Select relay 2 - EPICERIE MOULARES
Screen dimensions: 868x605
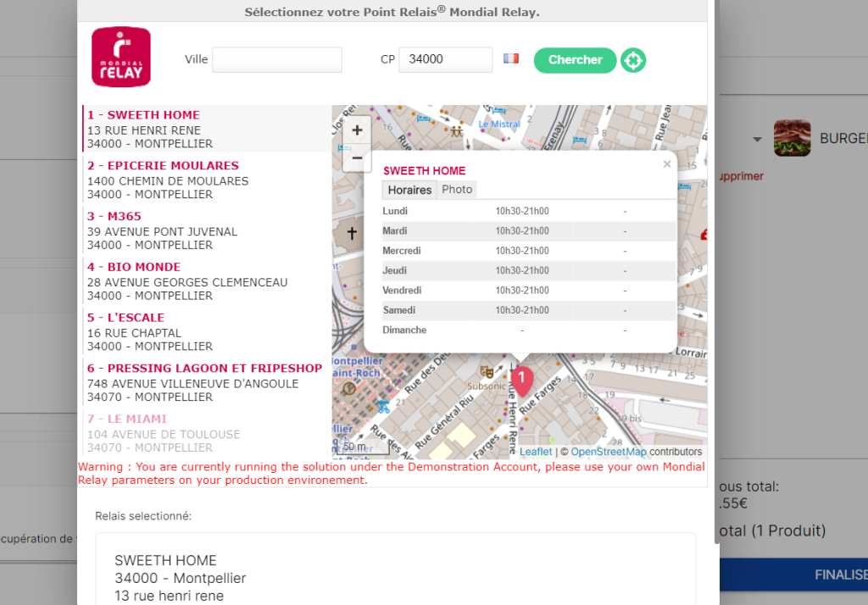pyautogui.click(x=207, y=180)
